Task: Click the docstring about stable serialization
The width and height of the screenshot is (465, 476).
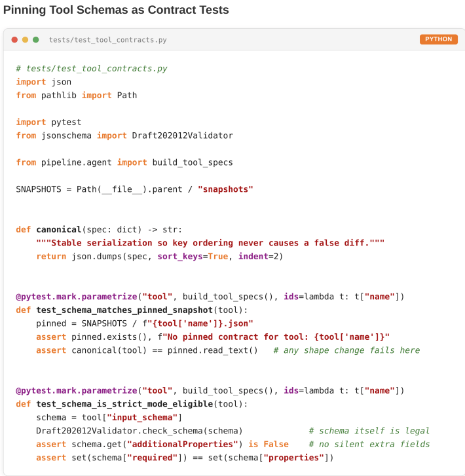Action: (x=210, y=243)
